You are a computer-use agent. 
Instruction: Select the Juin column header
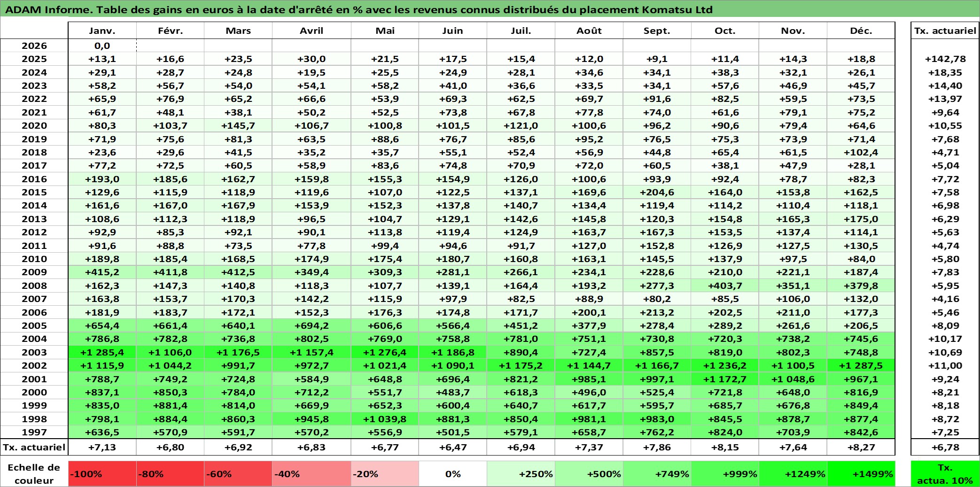(x=453, y=31)
